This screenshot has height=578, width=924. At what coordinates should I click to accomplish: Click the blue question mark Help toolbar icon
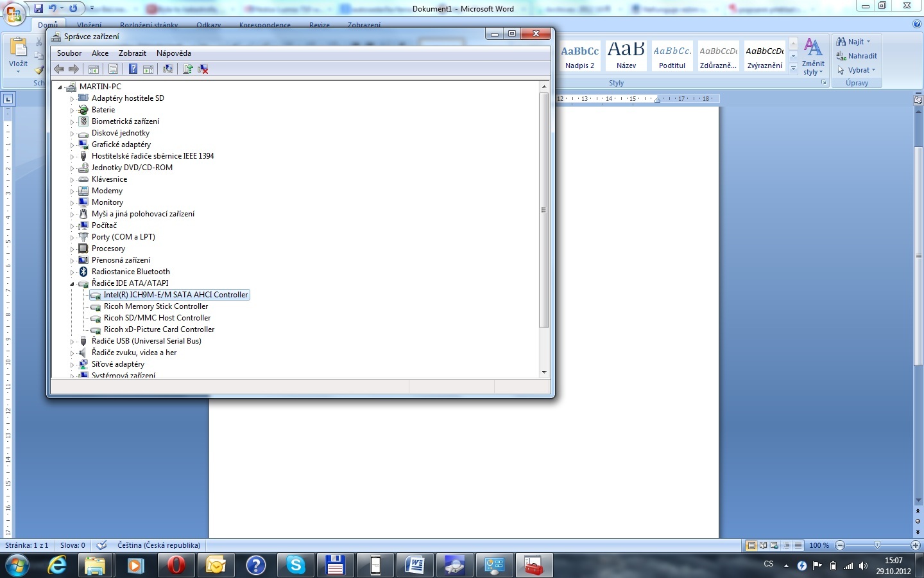coord(133,69)
